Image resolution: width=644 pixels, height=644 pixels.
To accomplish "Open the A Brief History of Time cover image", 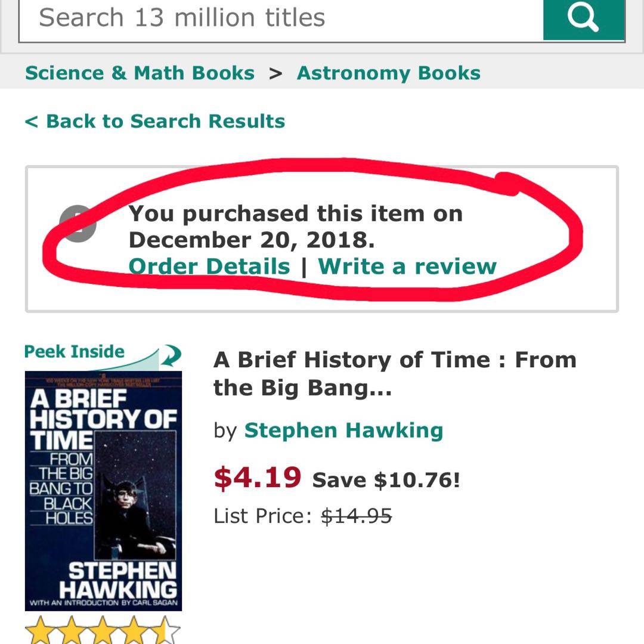I will (x=103, y=490).
